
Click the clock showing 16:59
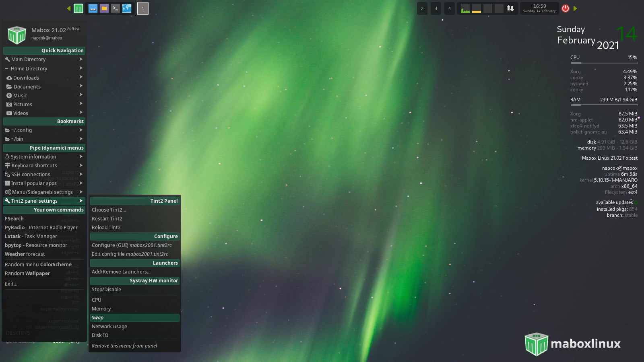click(x=539, y=8)
